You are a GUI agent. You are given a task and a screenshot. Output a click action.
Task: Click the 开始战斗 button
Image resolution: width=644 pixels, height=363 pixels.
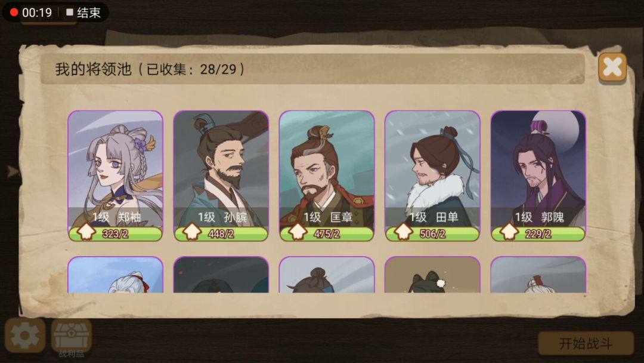[x=586, y=343]
